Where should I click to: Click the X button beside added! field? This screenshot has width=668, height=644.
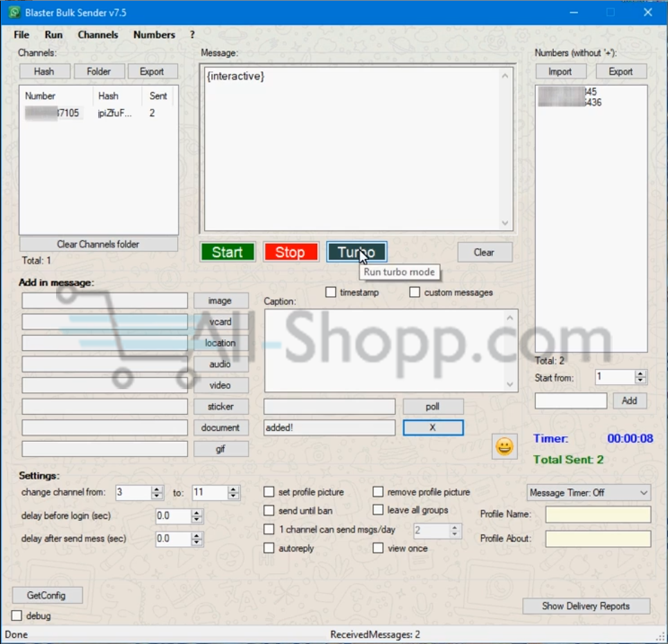433,427
